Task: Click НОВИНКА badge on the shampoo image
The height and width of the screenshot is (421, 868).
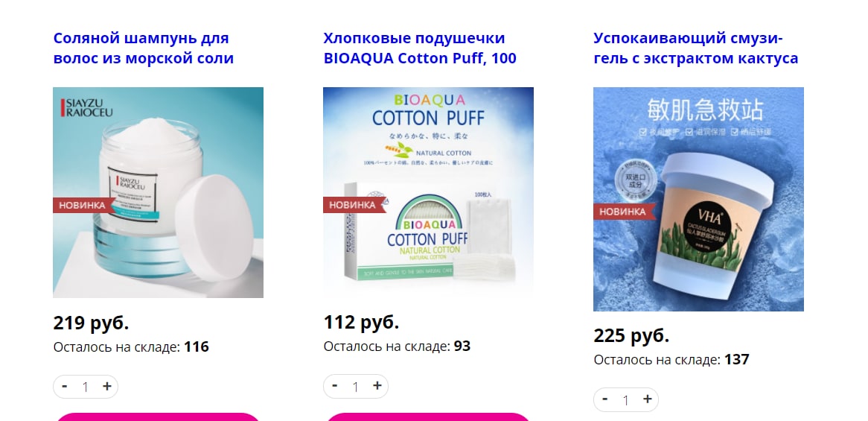Action: (83, 205)
